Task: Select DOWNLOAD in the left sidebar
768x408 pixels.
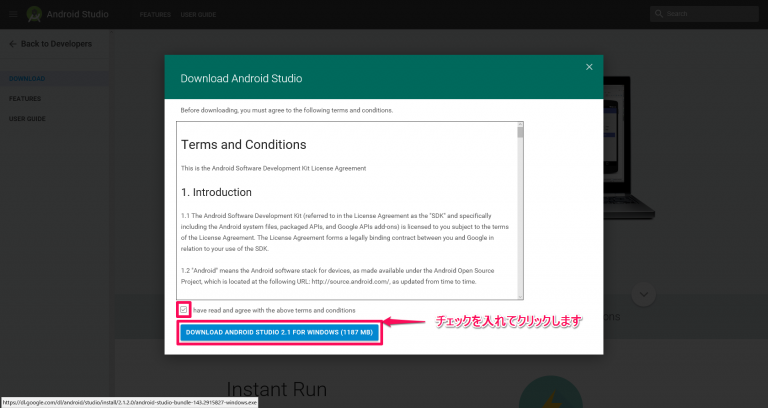Action: coord(27,78)
